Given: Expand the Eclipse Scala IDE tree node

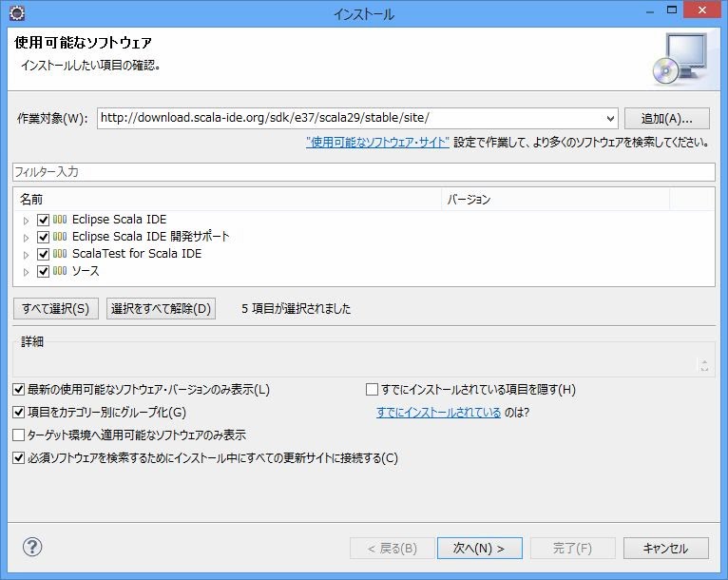Looking at the screenshot, I should click(27, 221).
